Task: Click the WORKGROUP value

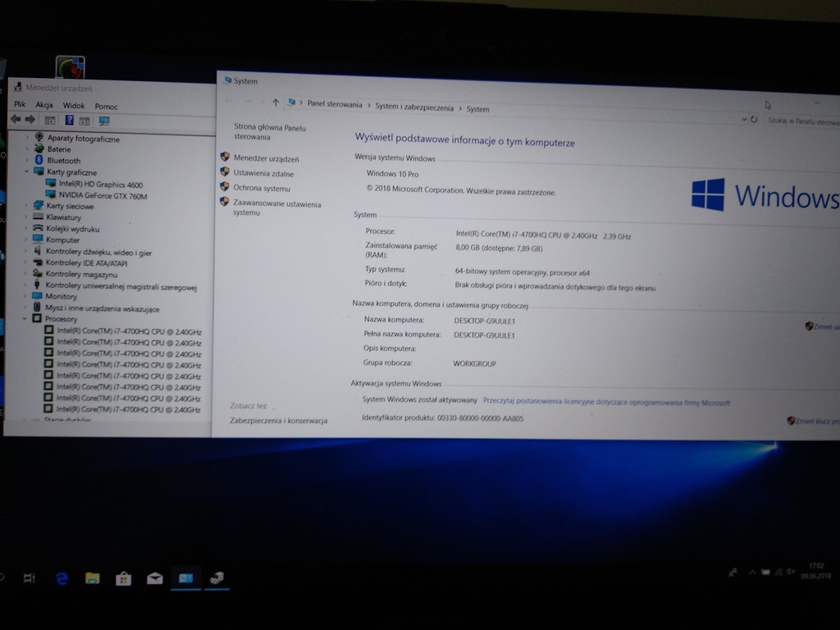Action: (x=475, y=363)
